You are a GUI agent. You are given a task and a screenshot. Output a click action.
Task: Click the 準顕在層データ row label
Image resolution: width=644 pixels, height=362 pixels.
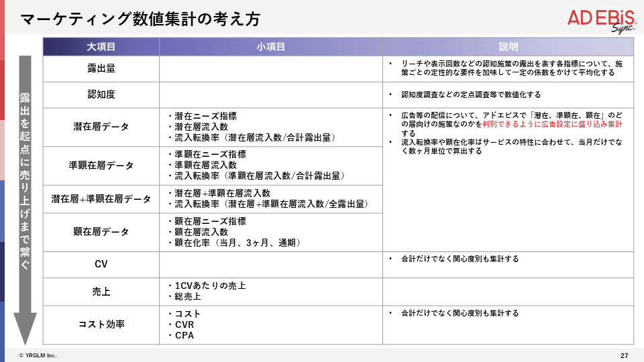(101, 166)
